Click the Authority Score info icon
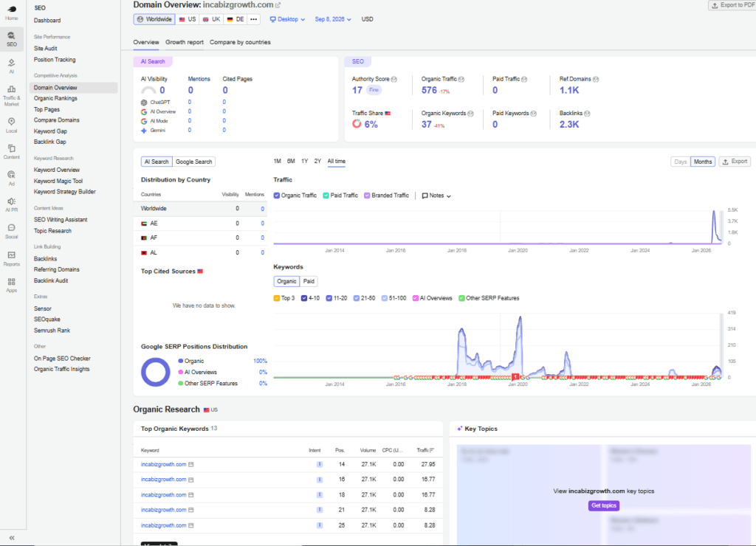Image resolution: width=756 pixels, height=546 pixels. pyautogui.click(x=394, y=79)
